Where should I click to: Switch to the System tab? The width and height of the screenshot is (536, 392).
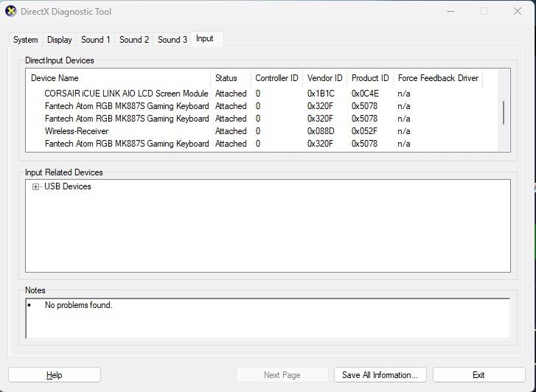click(x=25, y=40)
